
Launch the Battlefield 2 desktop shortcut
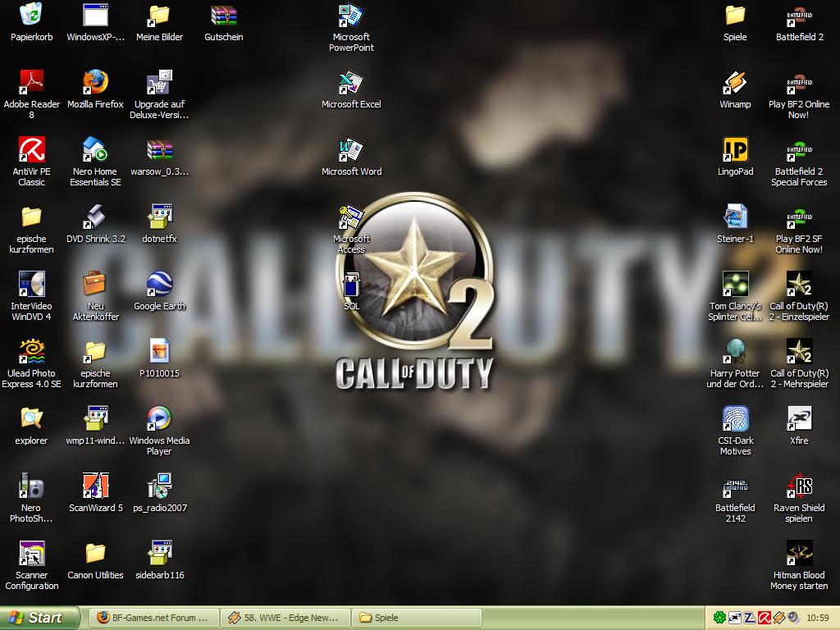pyautogui.click(x=799, y=15)
